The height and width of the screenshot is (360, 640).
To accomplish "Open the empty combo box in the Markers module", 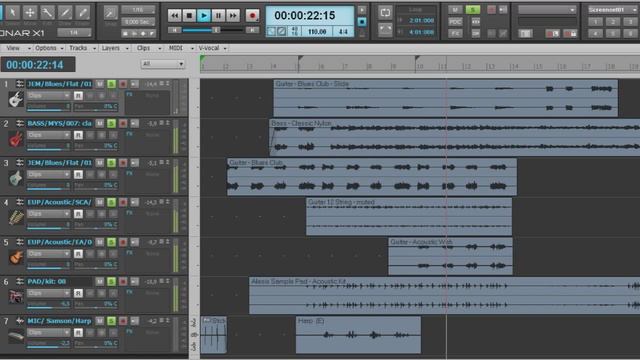I will tap(547, 9).
